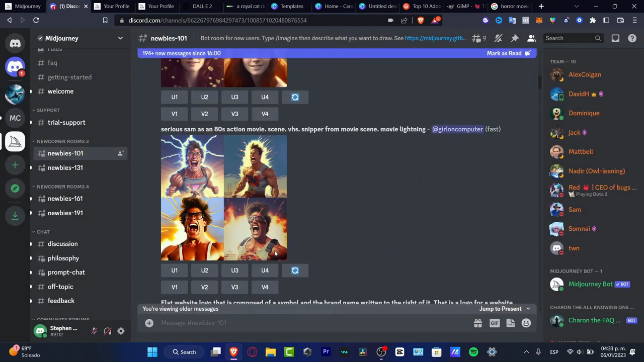Click the attach file plus icon
The image size is (644, 362).
pyautogui.click(x=149, y=323)
